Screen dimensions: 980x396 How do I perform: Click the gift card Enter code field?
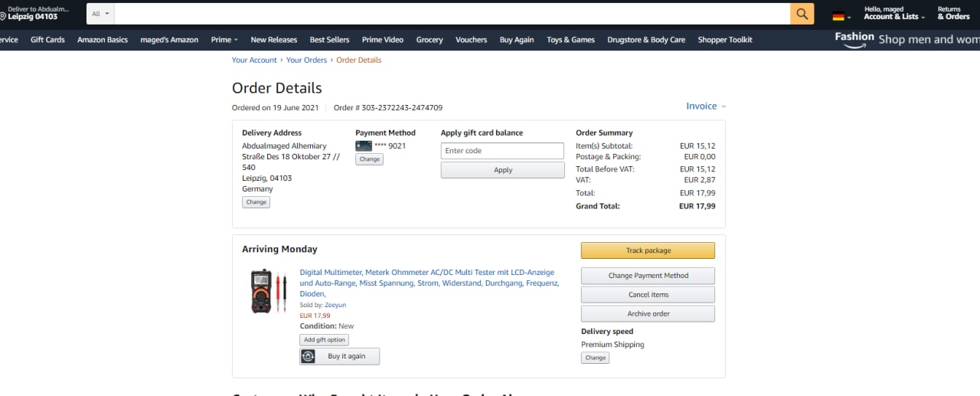click(x=502, y=151)
